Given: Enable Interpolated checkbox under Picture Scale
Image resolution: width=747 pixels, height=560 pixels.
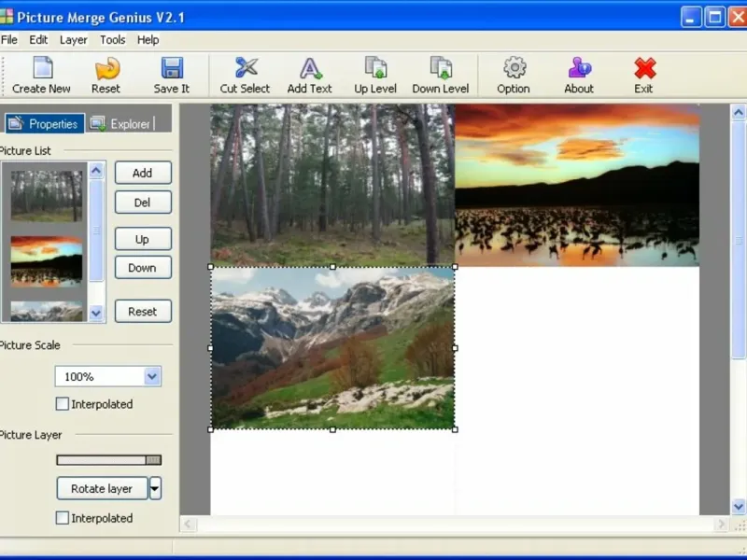Looking at the screenshot, I should click(63, 404).
